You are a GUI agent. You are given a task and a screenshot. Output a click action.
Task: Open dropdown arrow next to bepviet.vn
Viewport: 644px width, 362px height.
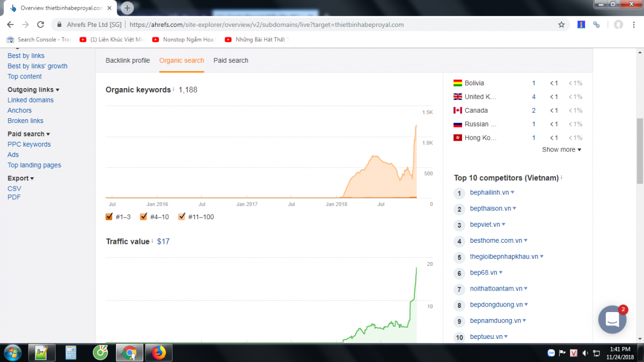click(503, 225)
